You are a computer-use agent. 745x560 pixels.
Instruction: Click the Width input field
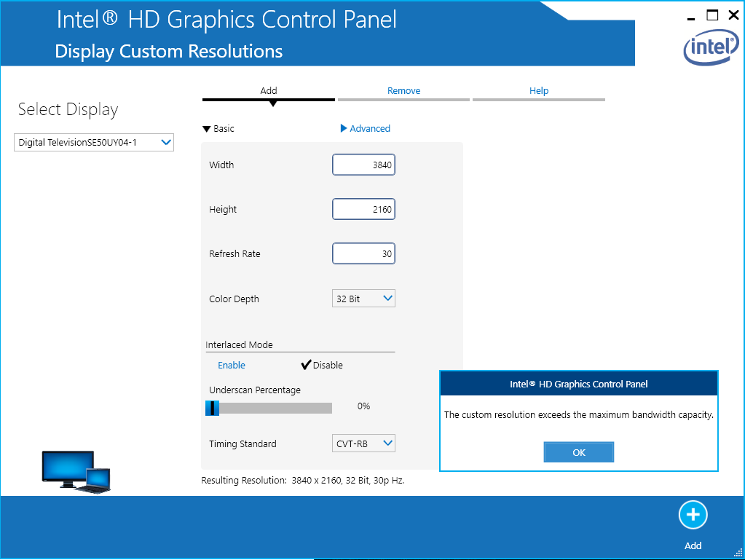363,165
